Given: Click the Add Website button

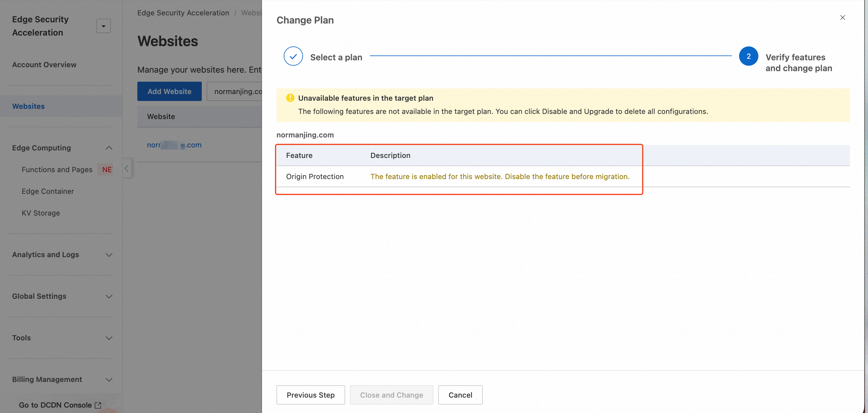Looking at the screenshot, I should pos(169,91).
